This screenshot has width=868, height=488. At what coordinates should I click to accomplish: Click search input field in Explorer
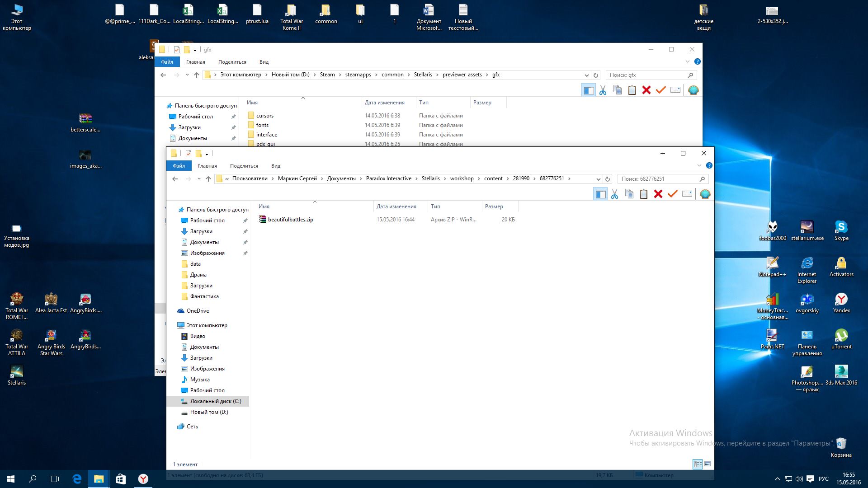[x=656, y=179]
